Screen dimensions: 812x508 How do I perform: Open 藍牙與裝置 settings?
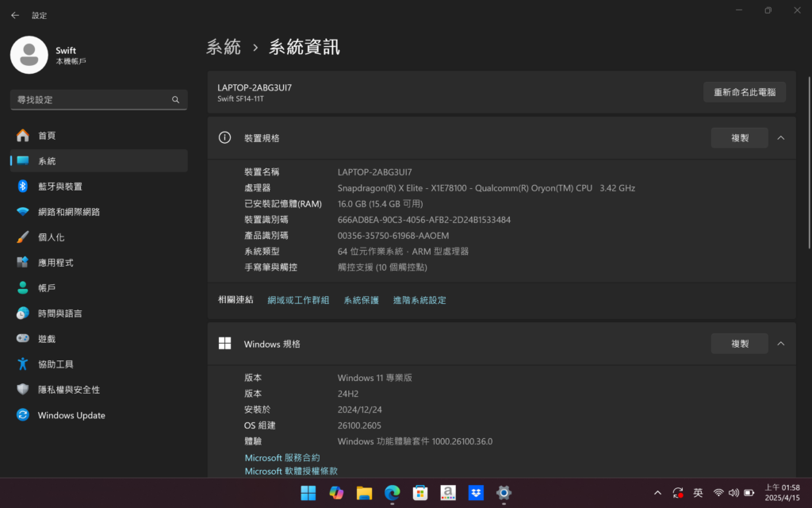pyautogui.click(x=99, y=186)
